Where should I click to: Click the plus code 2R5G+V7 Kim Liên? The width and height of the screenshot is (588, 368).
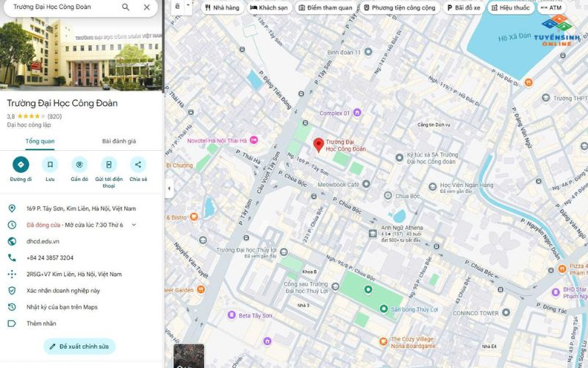(74, 274)
